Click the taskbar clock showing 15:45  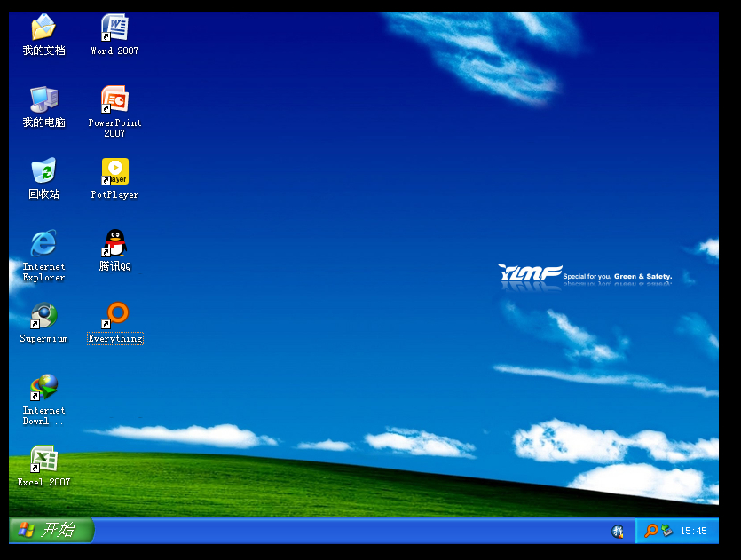point(693,531)
